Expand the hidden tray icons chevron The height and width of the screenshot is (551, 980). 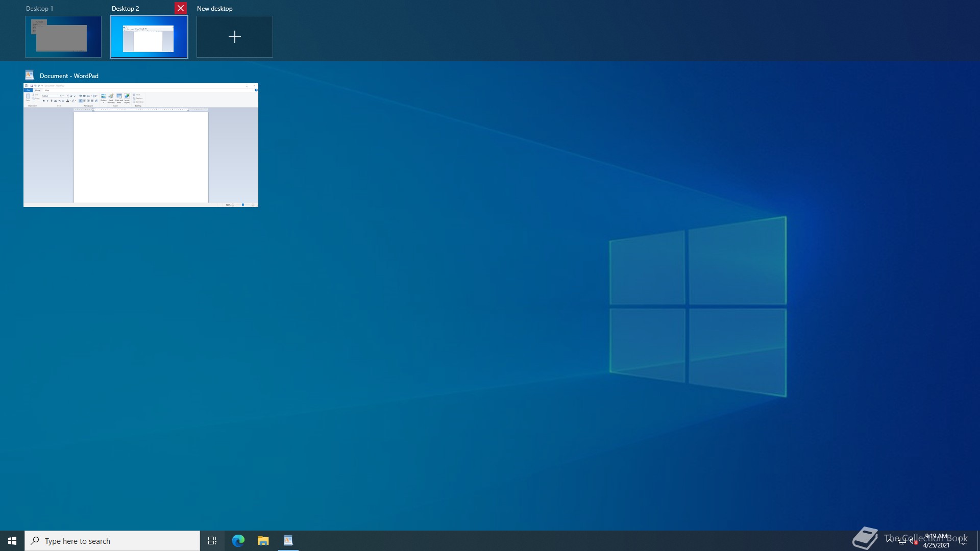890,540
